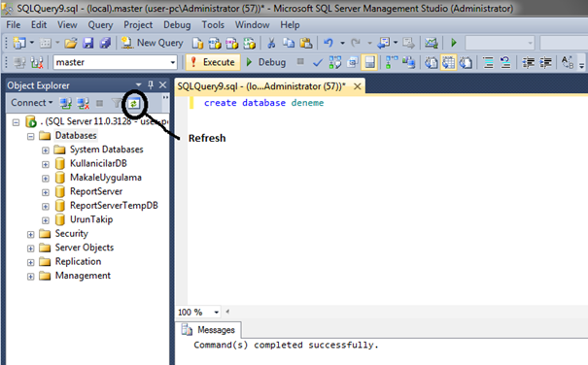Open the View menu
Image resolution: width=588 pixels, height=365 pixels.
coord(67,24)
